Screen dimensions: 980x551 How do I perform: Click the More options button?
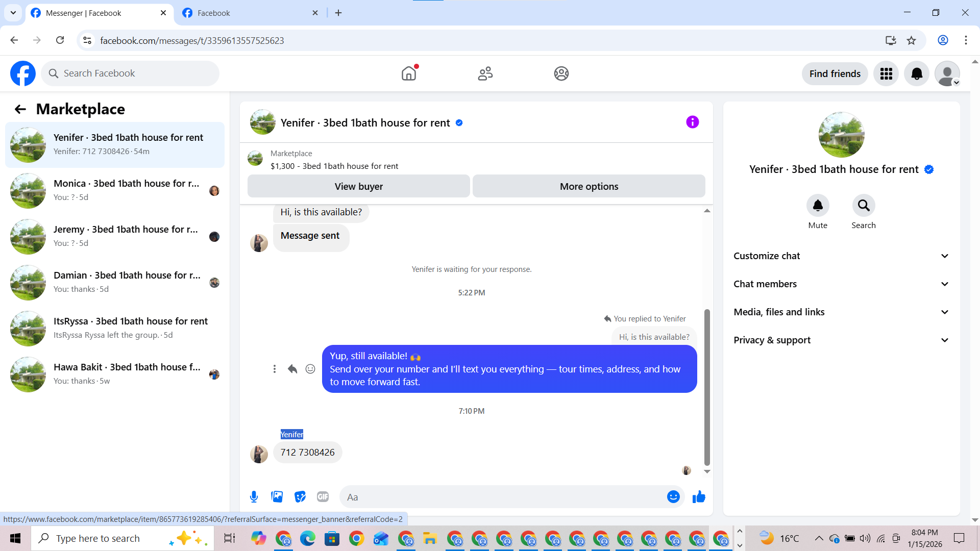pyautogui.click(x=589, y=186)
